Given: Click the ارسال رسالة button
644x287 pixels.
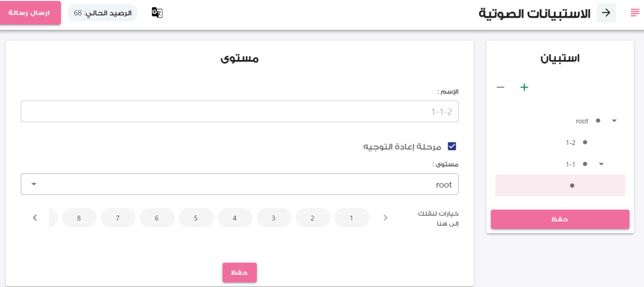Looking at the screenshot, I should 30,13.
